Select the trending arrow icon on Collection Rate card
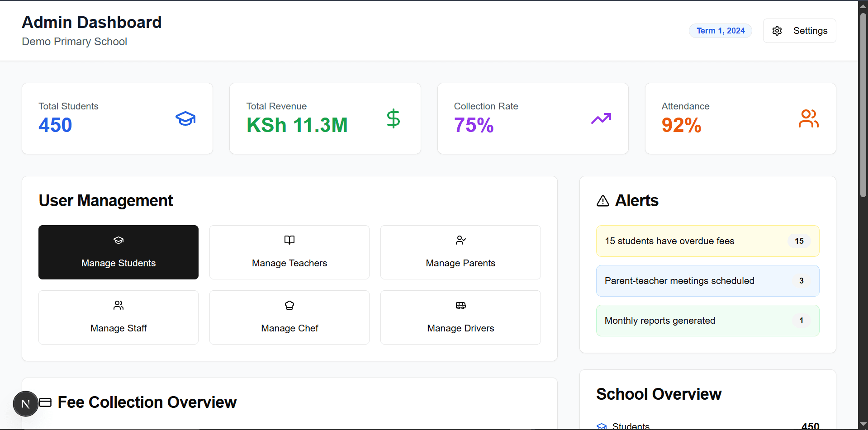This screenshot has width=868, height=430. click(x=601, y=118)
